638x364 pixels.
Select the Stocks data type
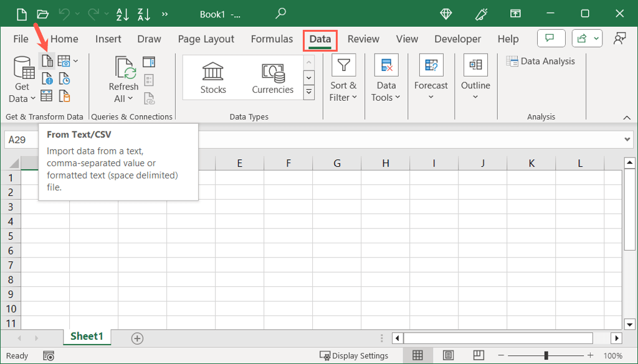(213, 77)
